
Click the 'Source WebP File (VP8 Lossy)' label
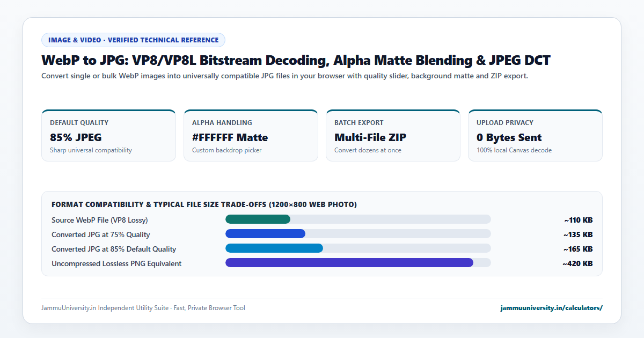100,220
